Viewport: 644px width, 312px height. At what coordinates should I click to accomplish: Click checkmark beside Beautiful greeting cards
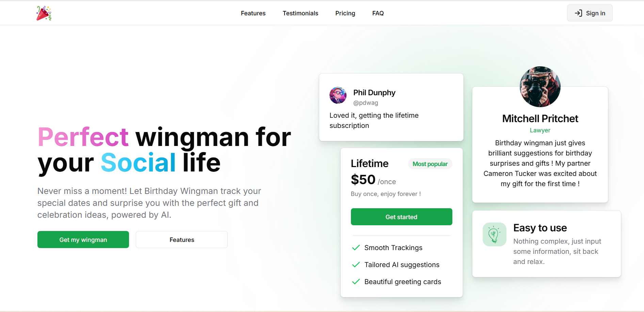coord(356,282)
